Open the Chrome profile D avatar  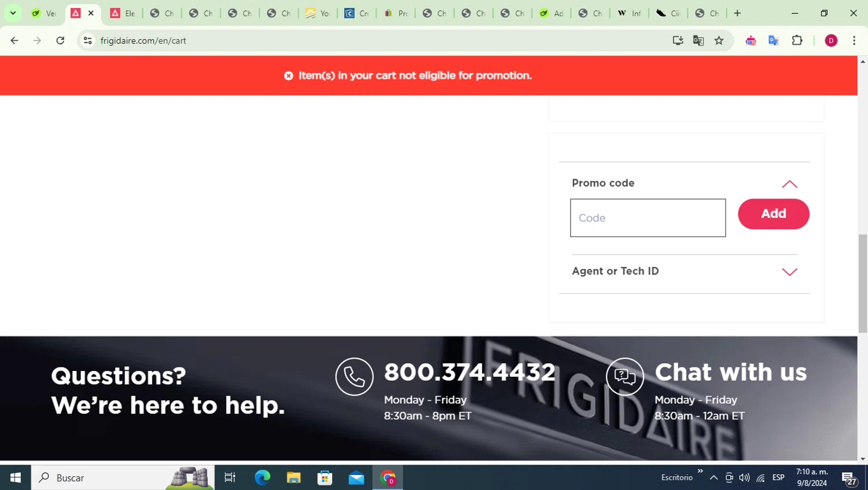(831, 40)
